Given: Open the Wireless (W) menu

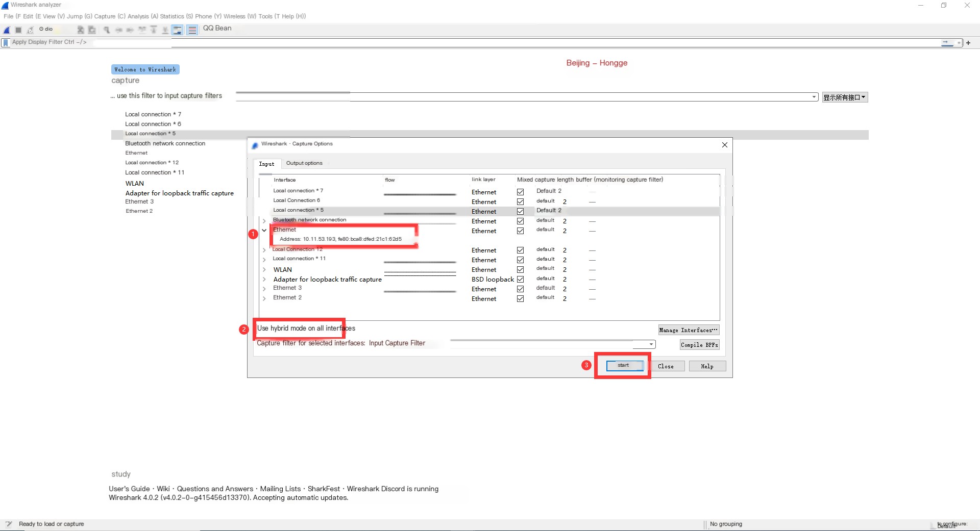Looking at the screenshot, I should [240, 16].
